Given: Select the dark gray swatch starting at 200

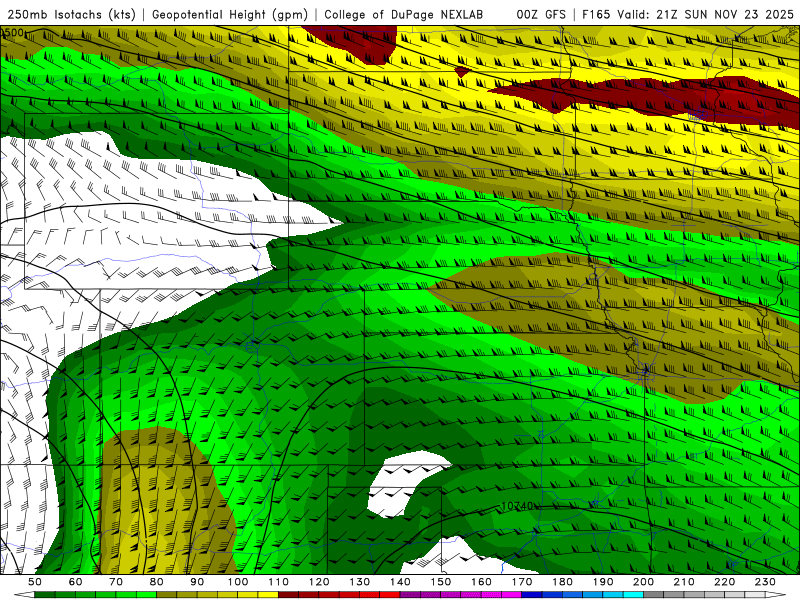Looking at the screenshot, I should pos(654,595).
